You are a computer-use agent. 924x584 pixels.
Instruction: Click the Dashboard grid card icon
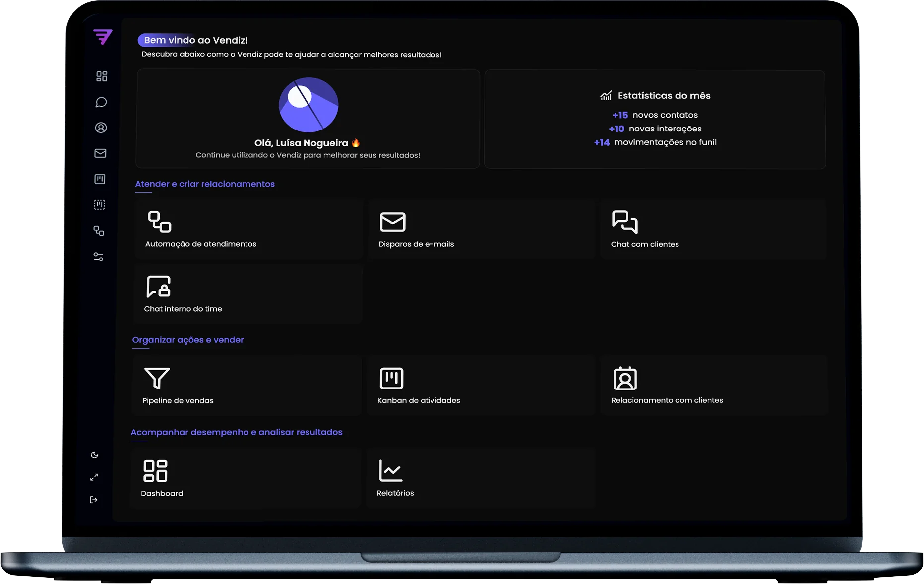[155, 471]
